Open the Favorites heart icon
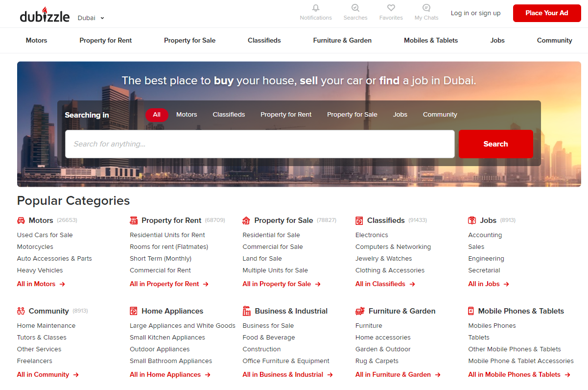 (x=391, y=8)
